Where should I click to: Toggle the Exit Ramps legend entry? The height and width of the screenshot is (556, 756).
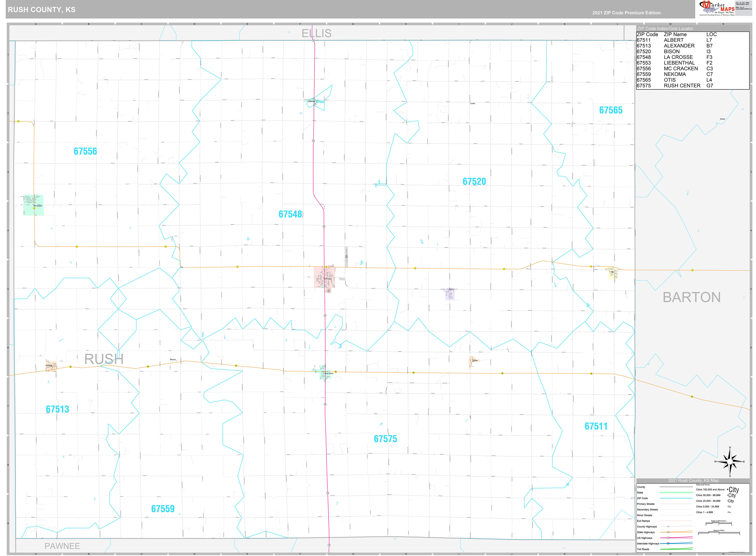click(x=643, y=521)
